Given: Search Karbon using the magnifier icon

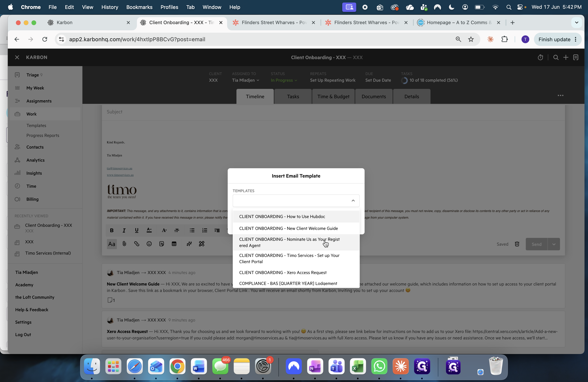Looking at the screenshot, I should coord(556,57).
